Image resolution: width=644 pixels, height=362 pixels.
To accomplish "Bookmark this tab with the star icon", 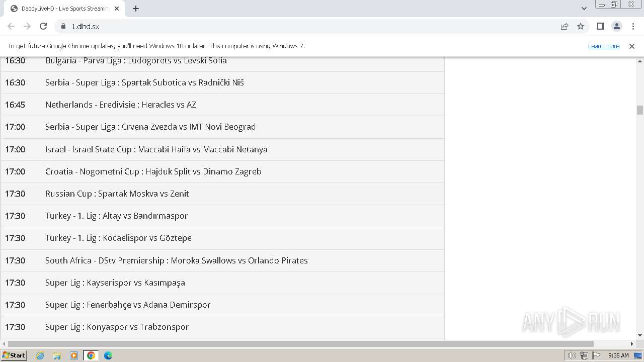I will point(581,26).
